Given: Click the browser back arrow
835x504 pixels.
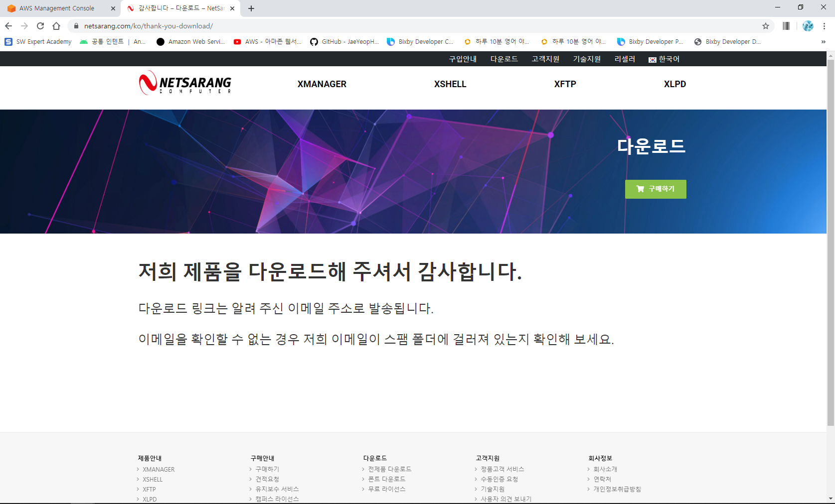Looking at the screenshot, I should 8,26.
